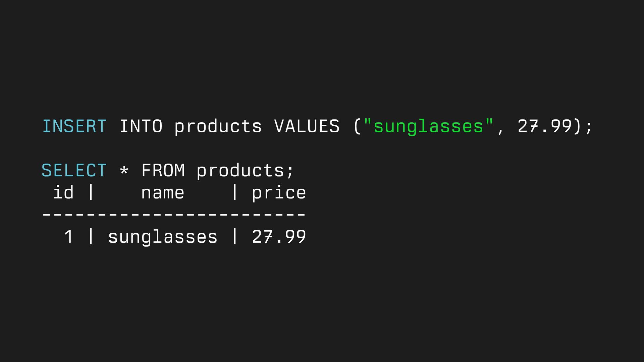Click the 27.99 price in the result row
This screenshot has height=362, width=644.
[279, 237]
